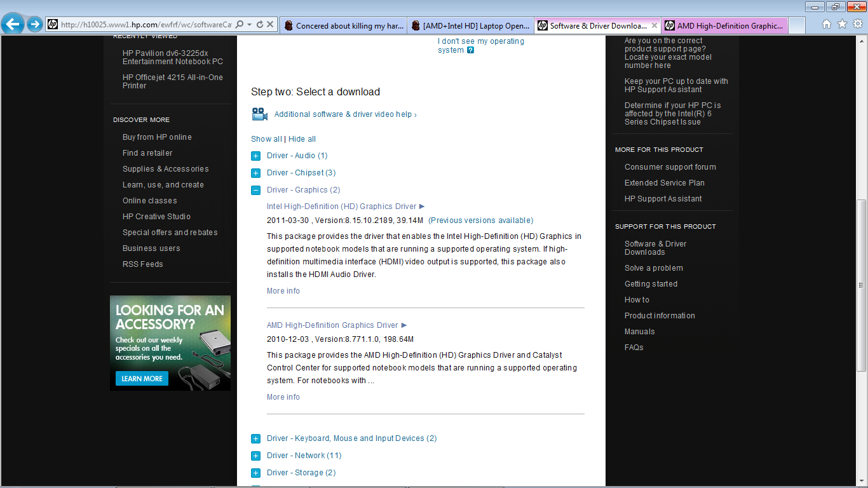Open a new tab with the blank tab button
This screenshot has width=868, height=488.
pyautogui.click(x=797, y=26)
